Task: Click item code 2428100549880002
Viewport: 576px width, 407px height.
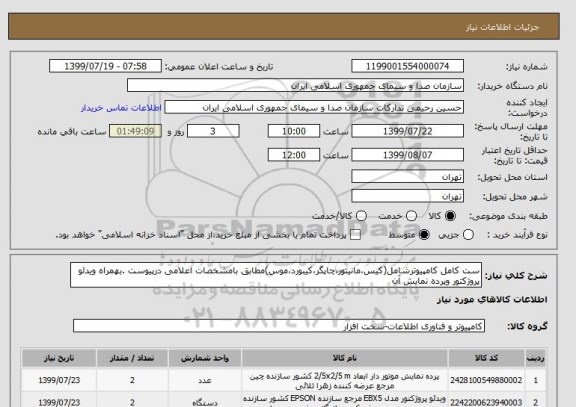Action: coord(486,380)
